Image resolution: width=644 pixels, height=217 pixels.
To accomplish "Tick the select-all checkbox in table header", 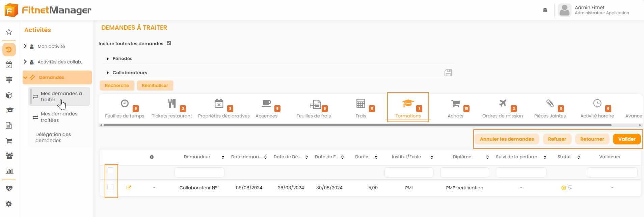I will tap(110, 170).
